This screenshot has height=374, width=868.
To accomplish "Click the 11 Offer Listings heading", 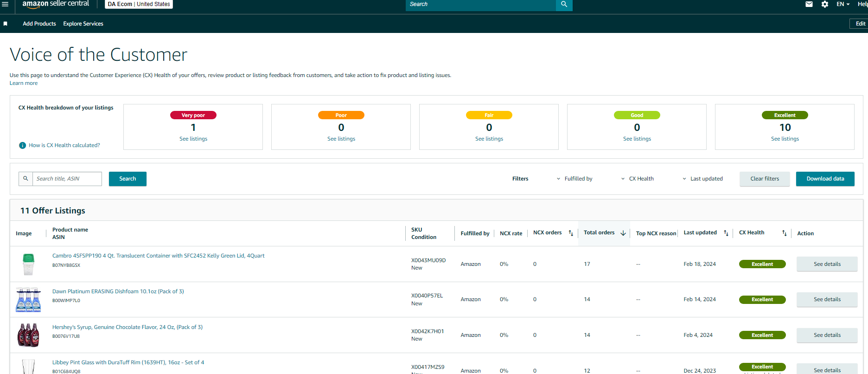I will tap(53, 211).
